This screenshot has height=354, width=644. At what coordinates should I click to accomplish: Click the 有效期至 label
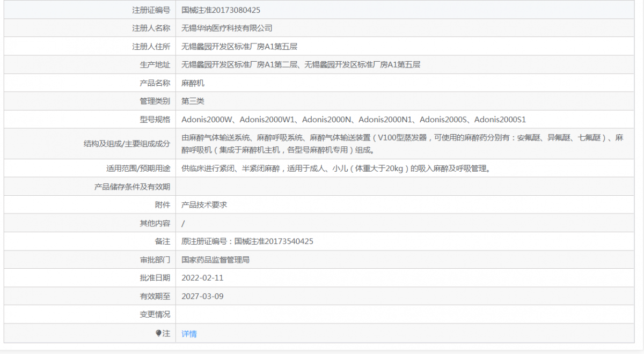[x=155, y=296]
